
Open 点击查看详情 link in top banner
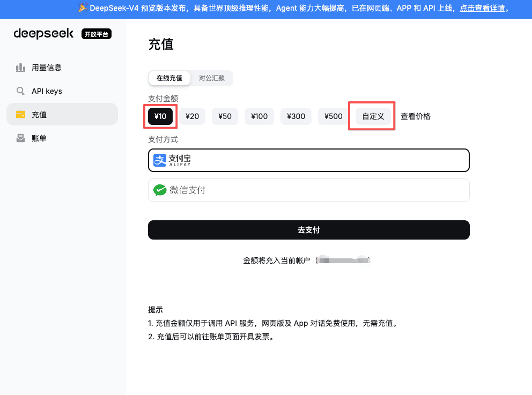pyautogui.click(x=482, y=8)
